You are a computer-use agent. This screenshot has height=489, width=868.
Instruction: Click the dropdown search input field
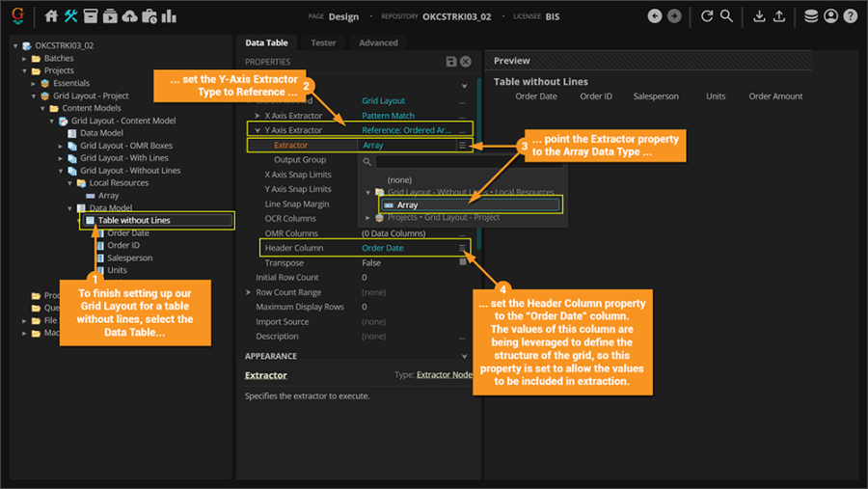[469, 162]
